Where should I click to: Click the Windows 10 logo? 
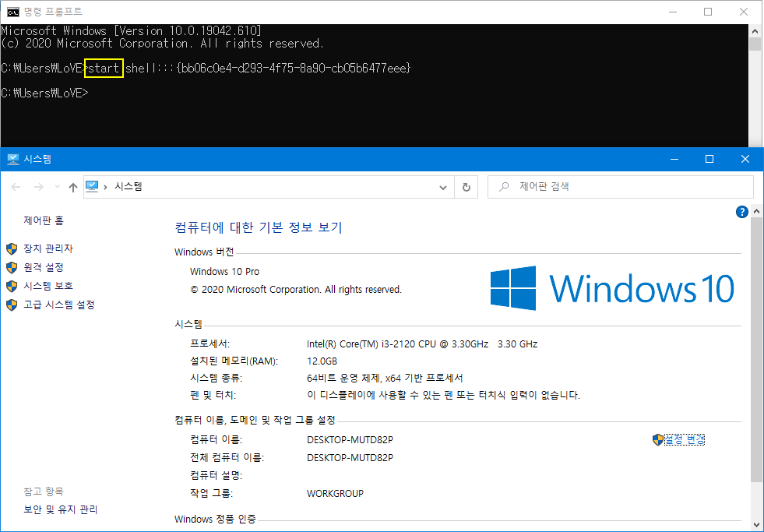612,288
